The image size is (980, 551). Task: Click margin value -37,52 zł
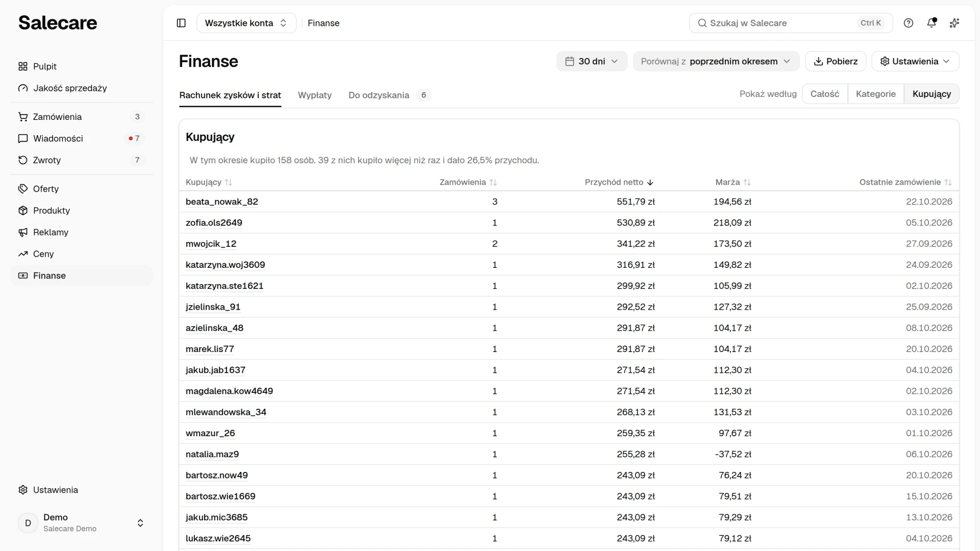(733, 454)
